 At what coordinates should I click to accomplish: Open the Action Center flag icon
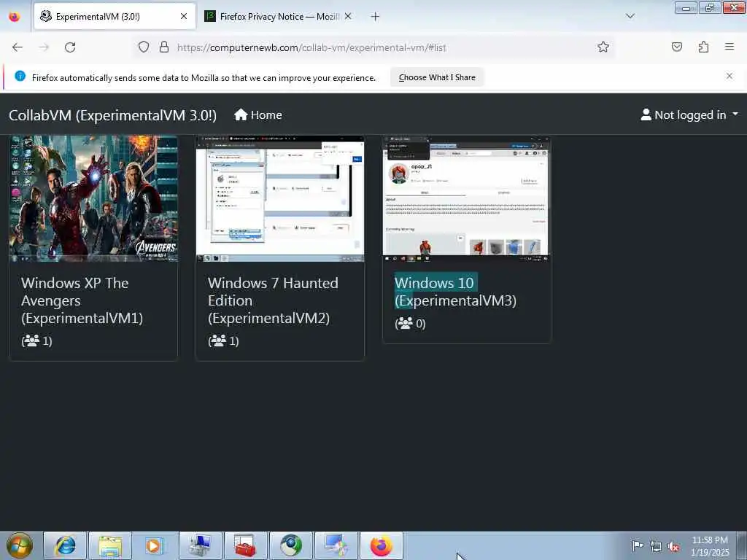pos(638,545)
